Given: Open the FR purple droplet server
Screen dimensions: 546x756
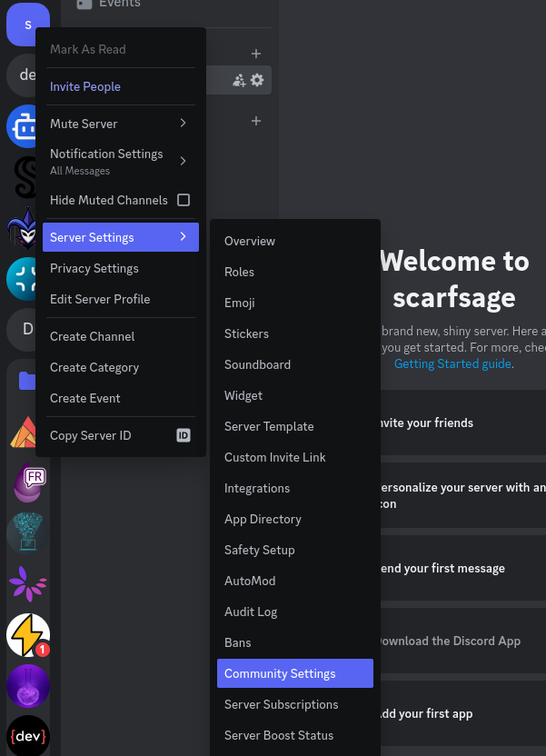Looking at the screenshot, I should [x=28, y=482].
